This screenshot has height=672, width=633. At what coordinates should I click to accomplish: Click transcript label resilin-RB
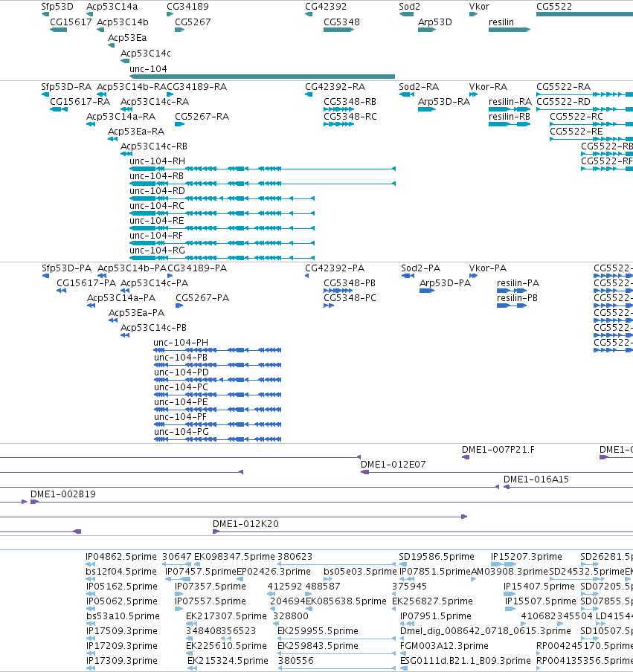click(x=510, y=117)
